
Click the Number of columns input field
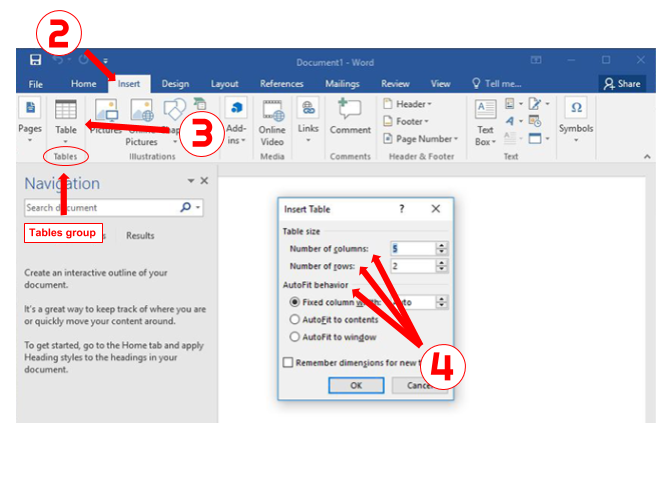tap(413, 249)
